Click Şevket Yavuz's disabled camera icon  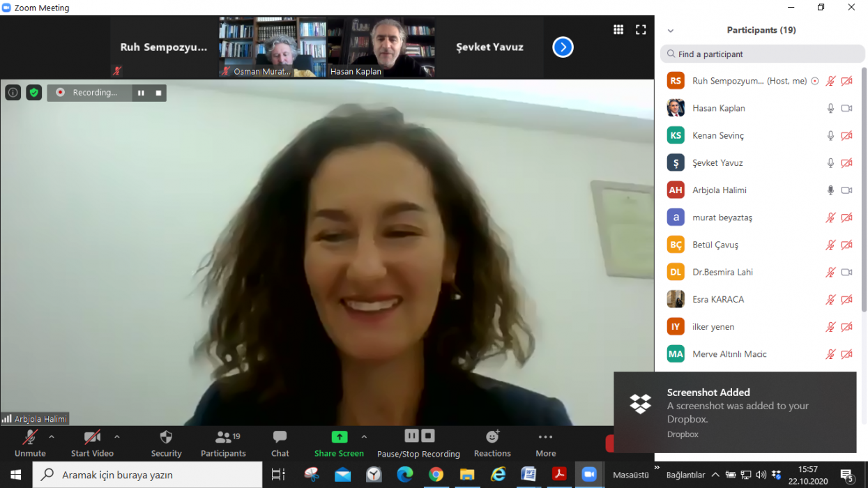click(847, 162)
